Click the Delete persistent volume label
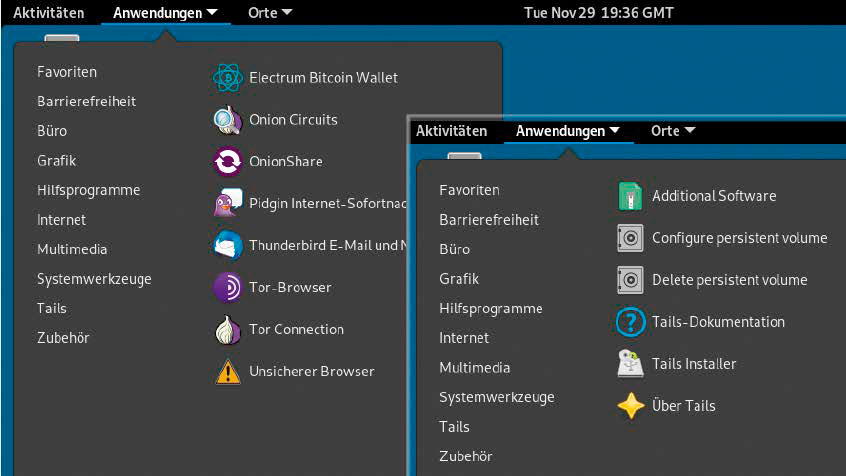Viewport: 846px width, 476px height. (x=729, y=280)
